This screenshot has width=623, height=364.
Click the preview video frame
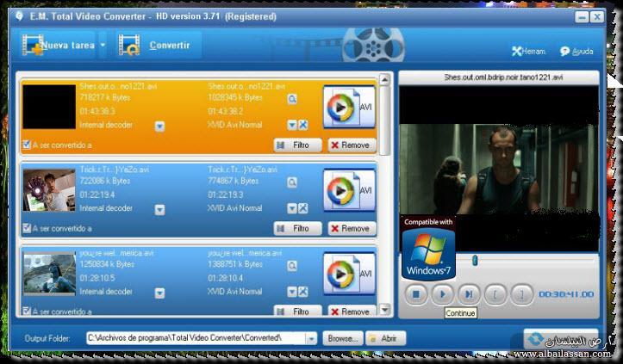click(499, 170)
